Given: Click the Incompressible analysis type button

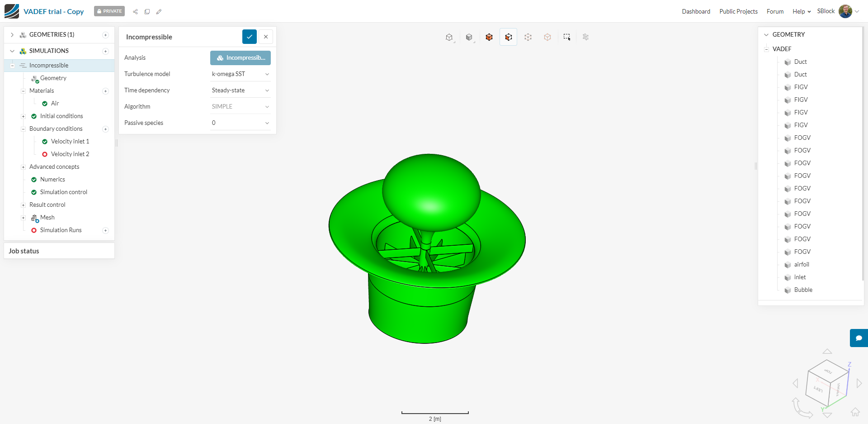Looking at the screenshot, I should pyautogui.click(x=240, y=57).
